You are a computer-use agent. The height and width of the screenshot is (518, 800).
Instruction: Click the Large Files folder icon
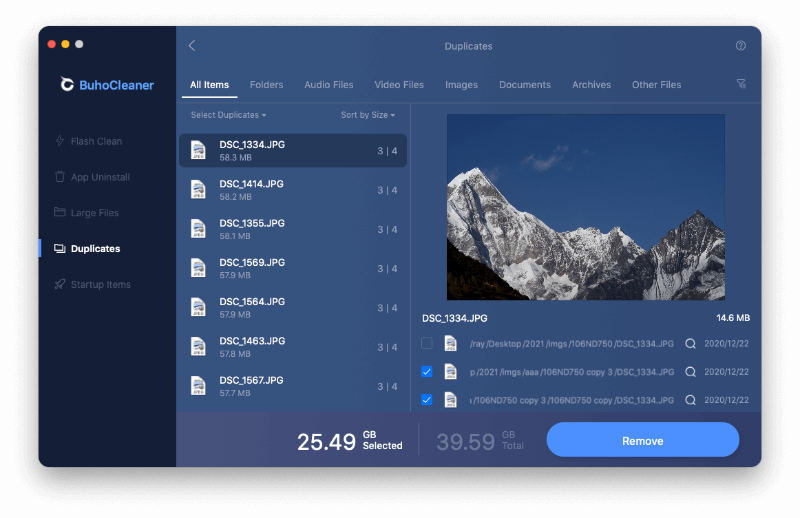60,212
